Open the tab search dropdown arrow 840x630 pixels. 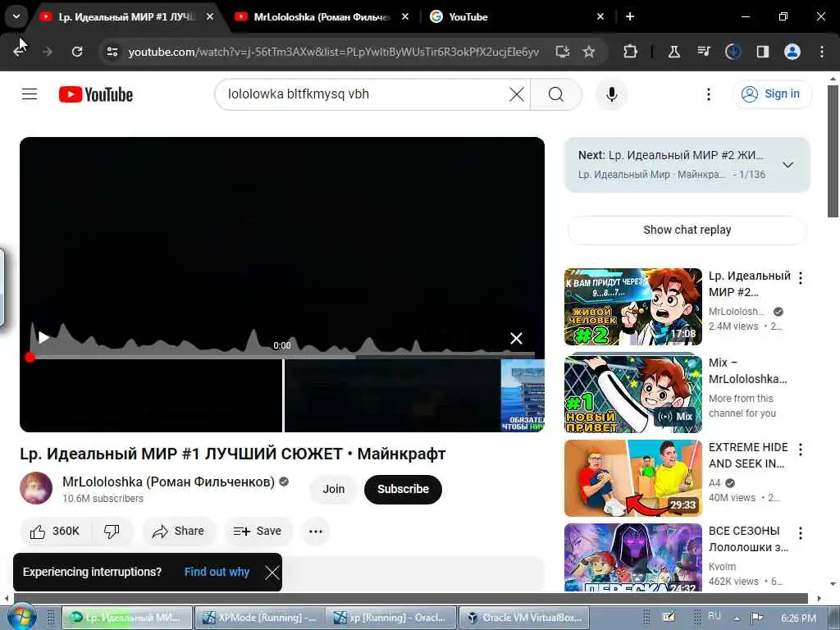point(16,16)
